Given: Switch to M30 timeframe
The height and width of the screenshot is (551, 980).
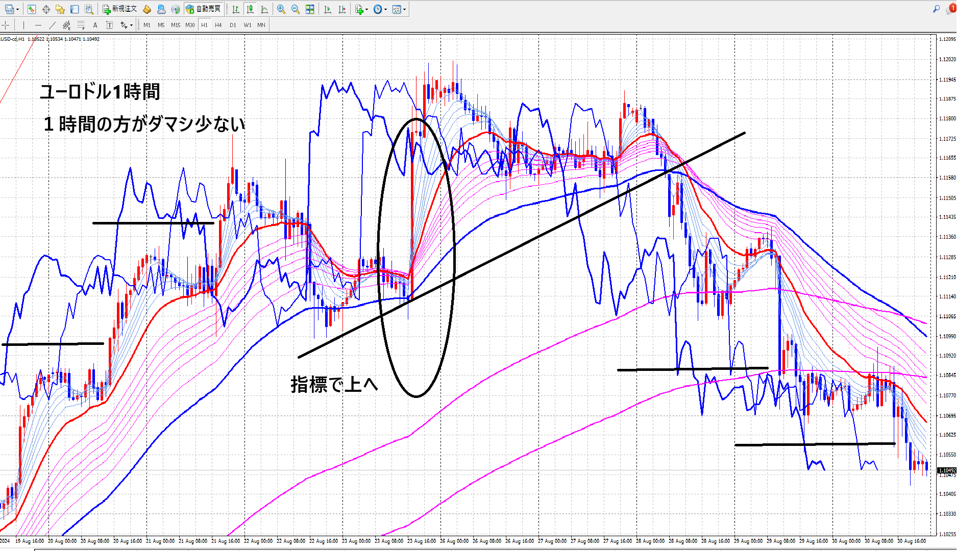Looking at the screenshot, I should click(190, 25).
